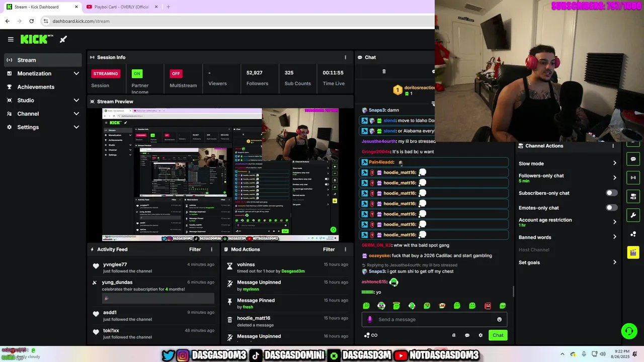This screenshot has width=644, height=362.
Task: Click the Multistream OFF badge
Action: [x=176, y=73]
